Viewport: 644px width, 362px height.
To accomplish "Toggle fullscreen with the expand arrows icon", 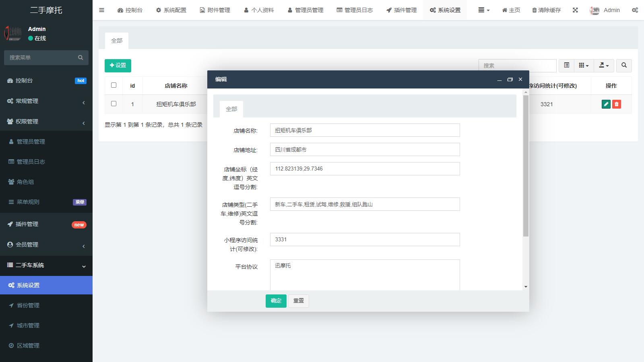I will (575, 10).
